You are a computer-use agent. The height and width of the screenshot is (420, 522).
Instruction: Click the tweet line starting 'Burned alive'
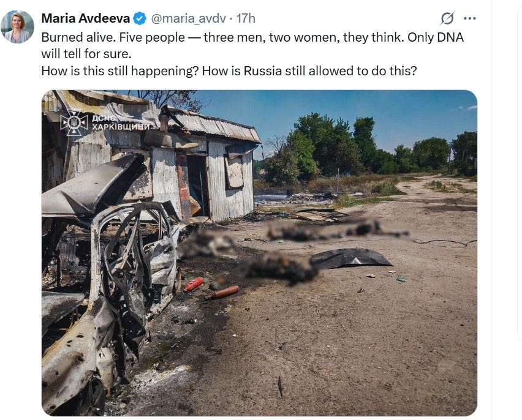pyautogui.click(x=252, y=37)
